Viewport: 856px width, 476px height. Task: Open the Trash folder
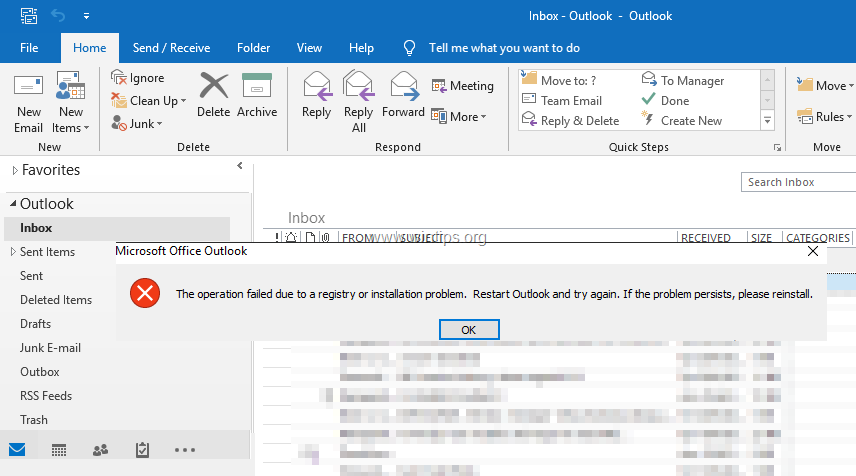point(34,420)
